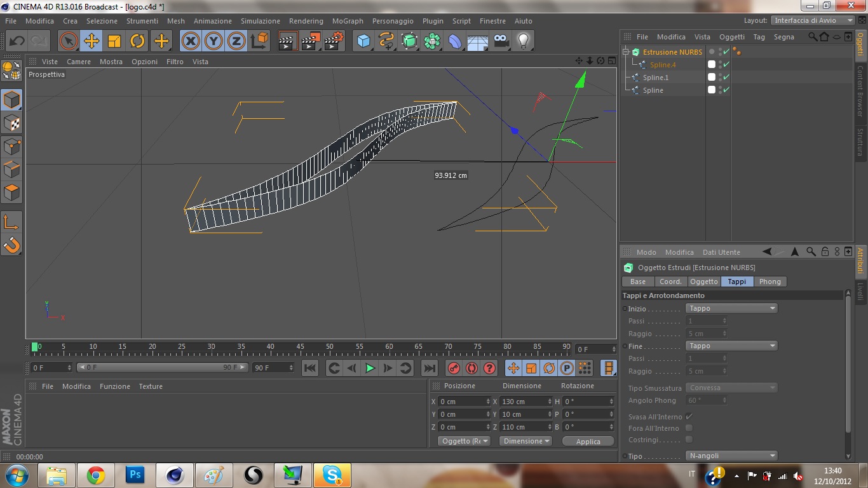Image resolution: width=868 pixels, height=488 pixels.
Task: Open the Tipo N-angoli dropdown
Action: (731, 456)
